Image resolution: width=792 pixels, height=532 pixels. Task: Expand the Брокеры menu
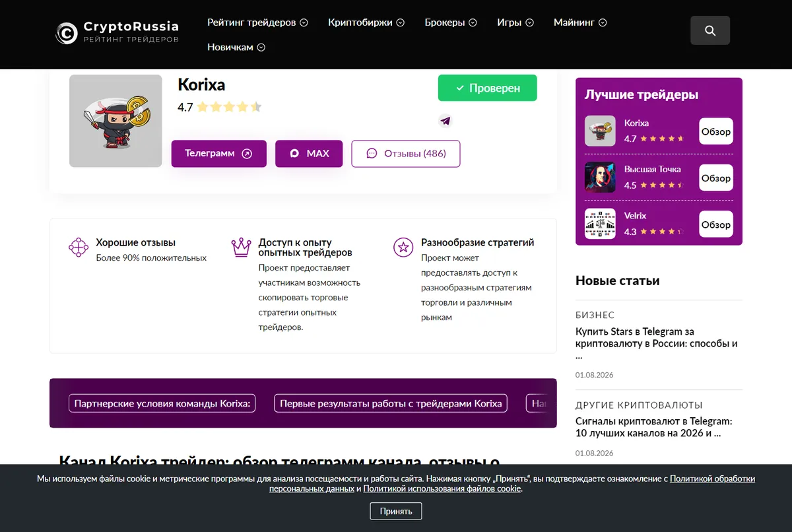[x=451, y=22]
